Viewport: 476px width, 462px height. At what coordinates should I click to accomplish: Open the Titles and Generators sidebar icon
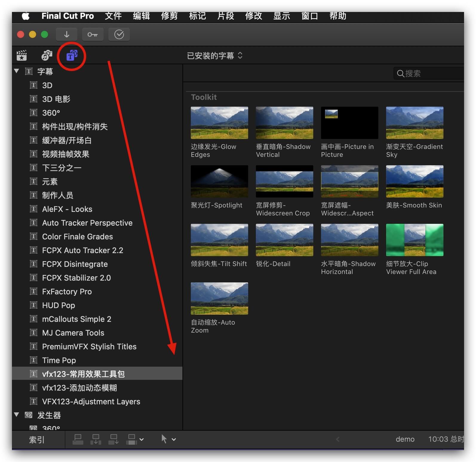tap(72, 55)
